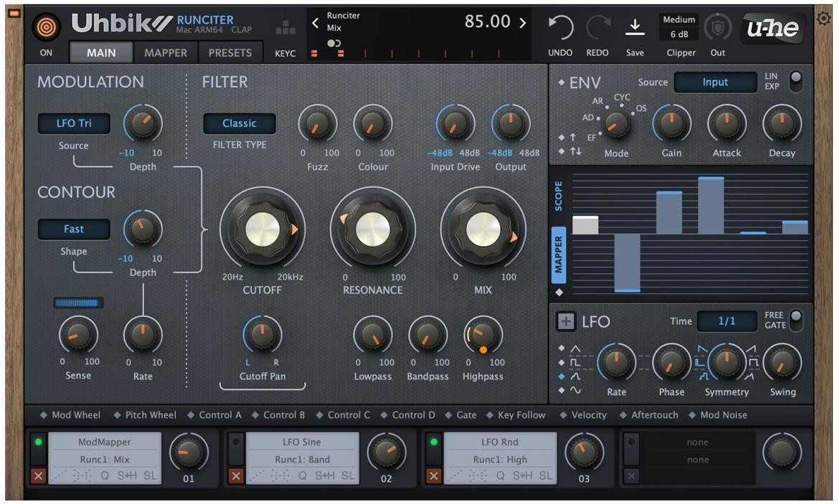Image resolution: width=838 pixels, height=504 pixels.
Task: Select the triangle LFO waveform icon
Action: pos(575,348)
